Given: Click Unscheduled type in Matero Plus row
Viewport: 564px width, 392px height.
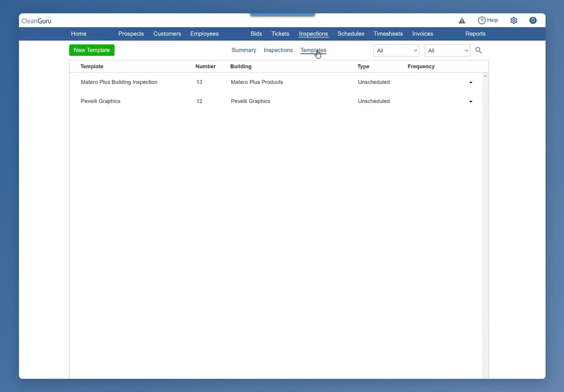Looking at the screenshot, I should [374, 82].
